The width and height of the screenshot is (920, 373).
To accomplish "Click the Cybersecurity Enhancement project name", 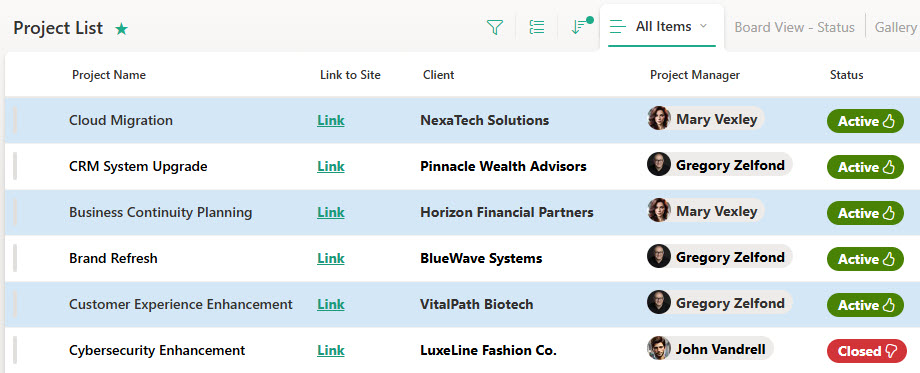I will click(157, 351).
